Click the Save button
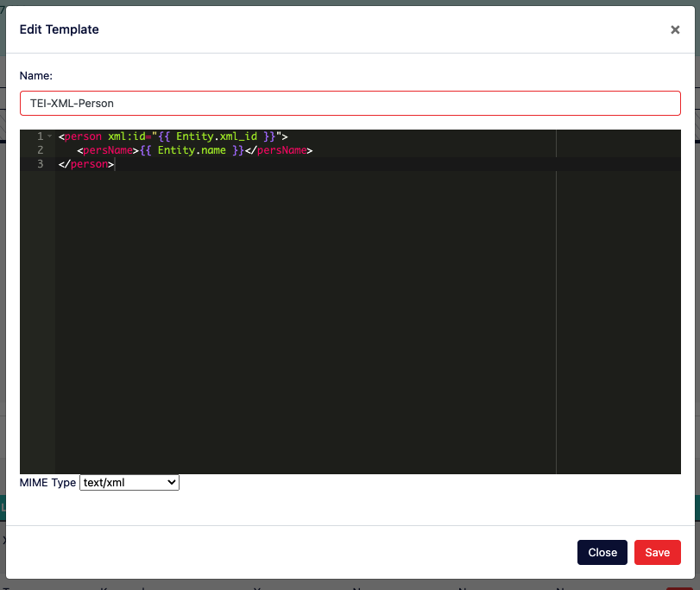The width and height of the screenshot is (700, 590). (657, 553)
